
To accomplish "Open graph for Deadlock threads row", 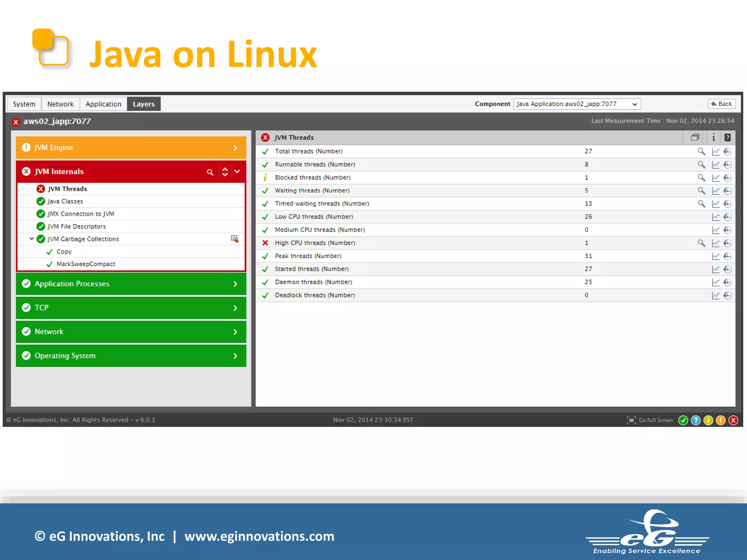I will point(716,295).
